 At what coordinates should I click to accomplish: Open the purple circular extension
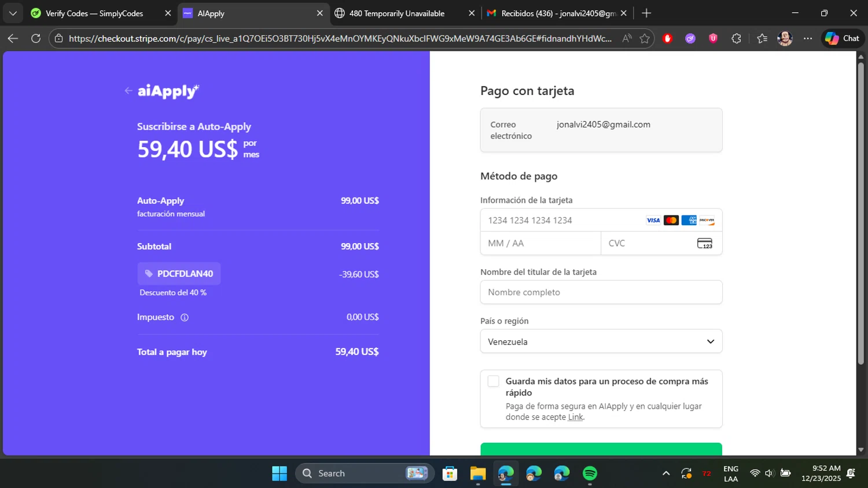pyautogui.click(x=690, y=38)
